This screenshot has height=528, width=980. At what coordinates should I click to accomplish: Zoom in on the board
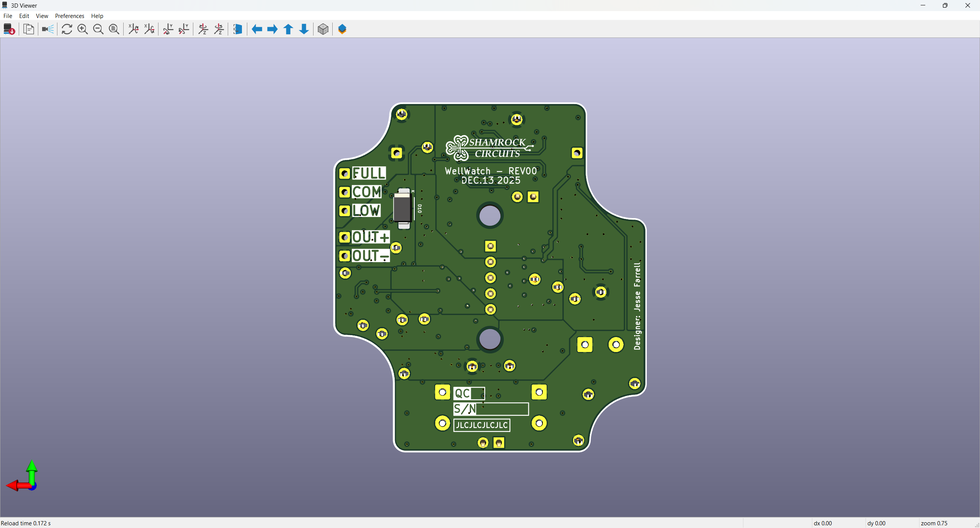coord(83,29)
